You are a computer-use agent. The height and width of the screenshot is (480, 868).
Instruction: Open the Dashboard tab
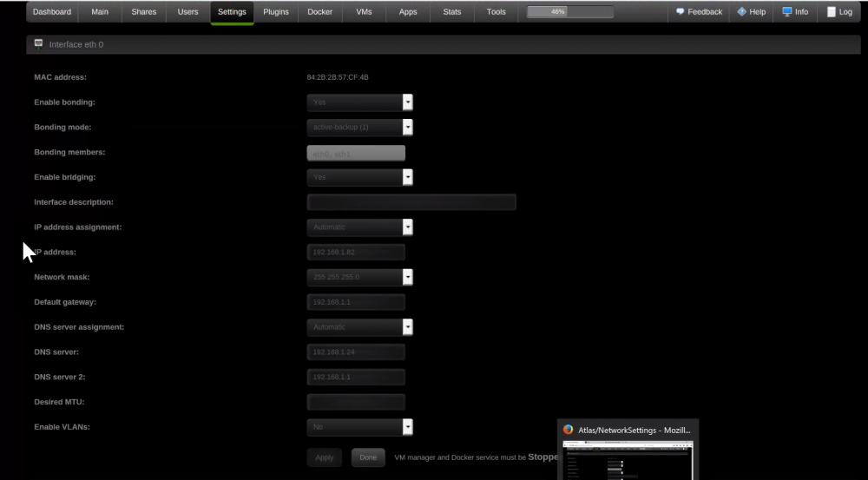[52, 11]
